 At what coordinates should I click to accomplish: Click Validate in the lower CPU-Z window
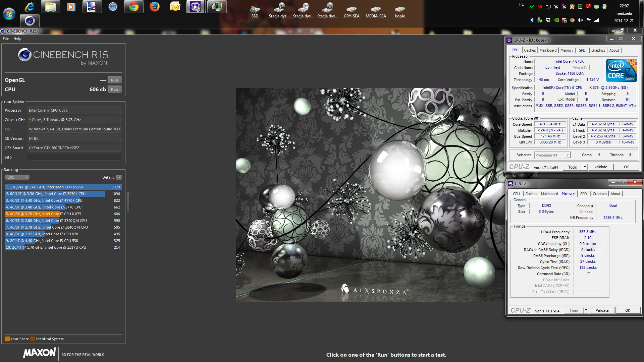click(602, 310)
